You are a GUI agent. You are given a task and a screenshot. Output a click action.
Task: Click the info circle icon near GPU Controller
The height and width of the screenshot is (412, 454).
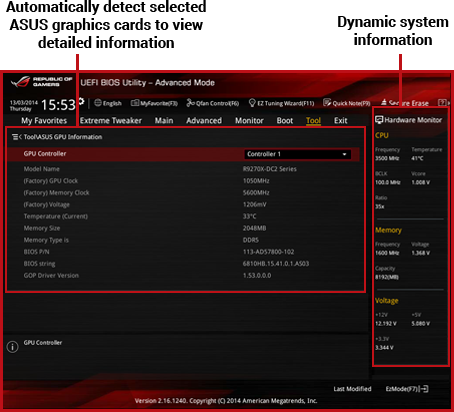(12, 347)
